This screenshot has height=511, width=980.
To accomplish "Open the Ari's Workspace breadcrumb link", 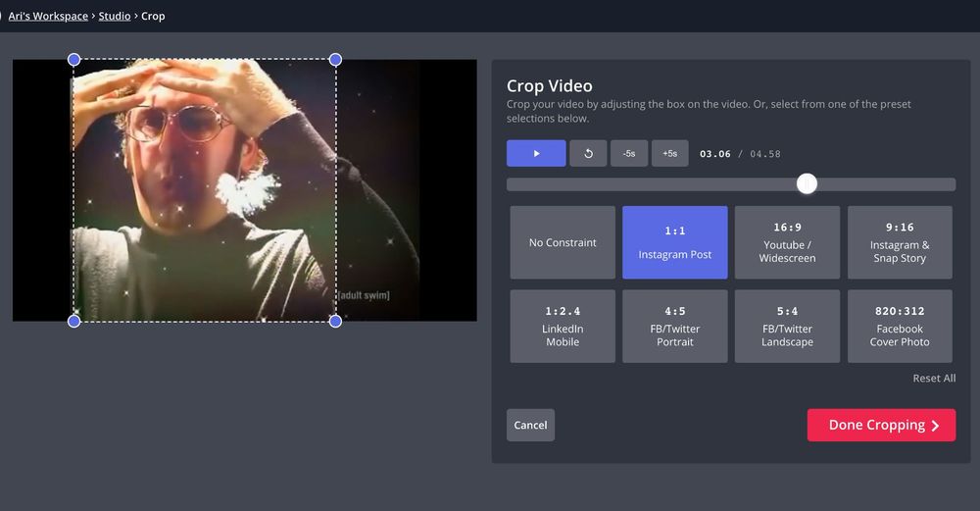I will [48, 17].
